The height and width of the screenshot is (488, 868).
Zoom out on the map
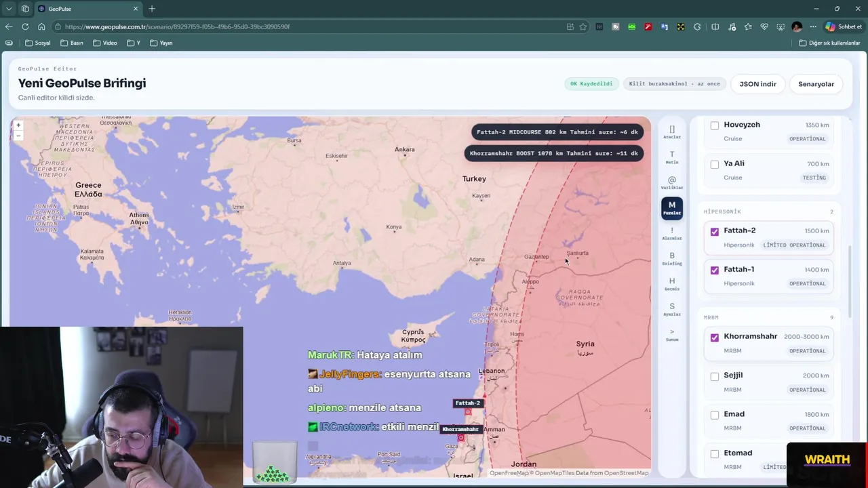18,136
